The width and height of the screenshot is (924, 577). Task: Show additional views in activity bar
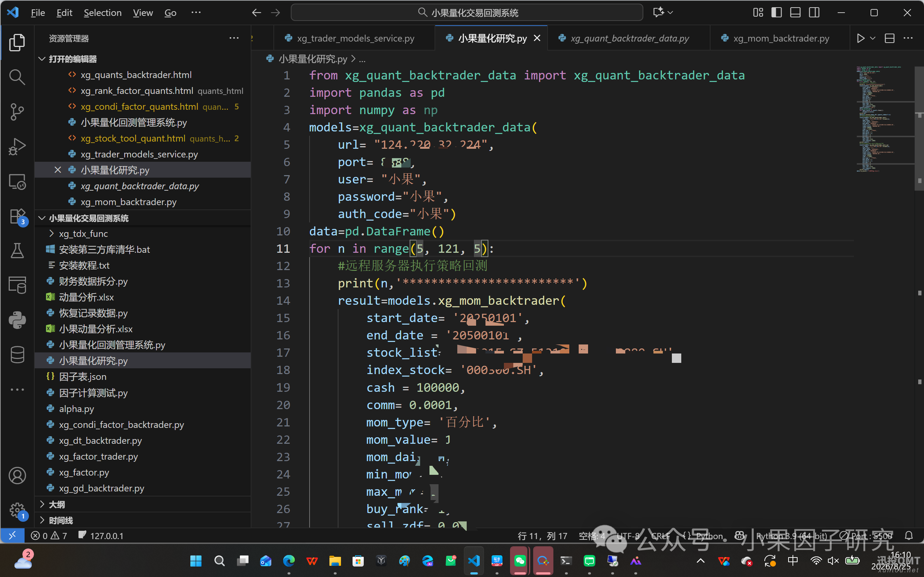[17, 390]
